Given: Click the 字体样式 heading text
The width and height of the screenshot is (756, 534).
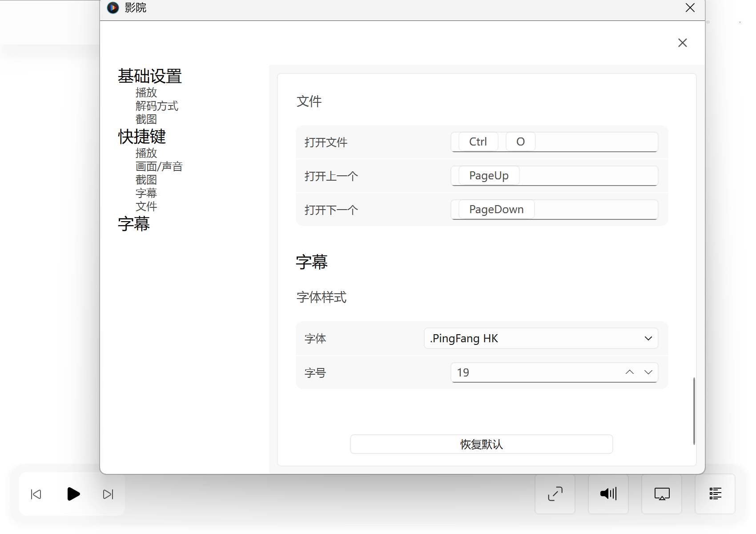Looking at the screenshot, I should (x=322, y=297).
